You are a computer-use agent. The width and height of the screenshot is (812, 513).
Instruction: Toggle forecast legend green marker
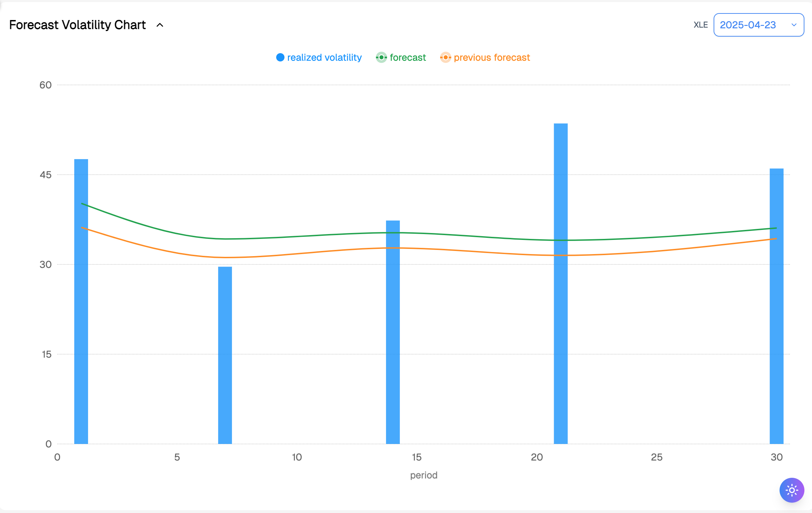(x=381, y=57)
